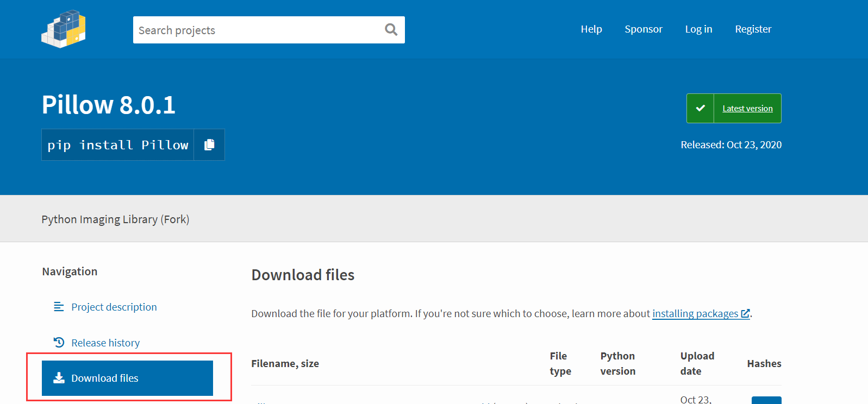Click the Project description list icon
Viewport: 868px width, 404px height.
(59, 307)
